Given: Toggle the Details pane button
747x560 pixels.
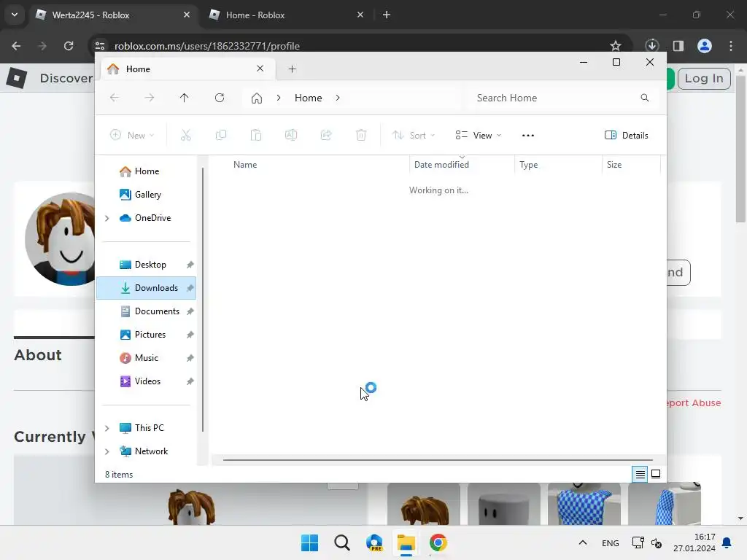Looking at the screenshot, I should [627, 135].
